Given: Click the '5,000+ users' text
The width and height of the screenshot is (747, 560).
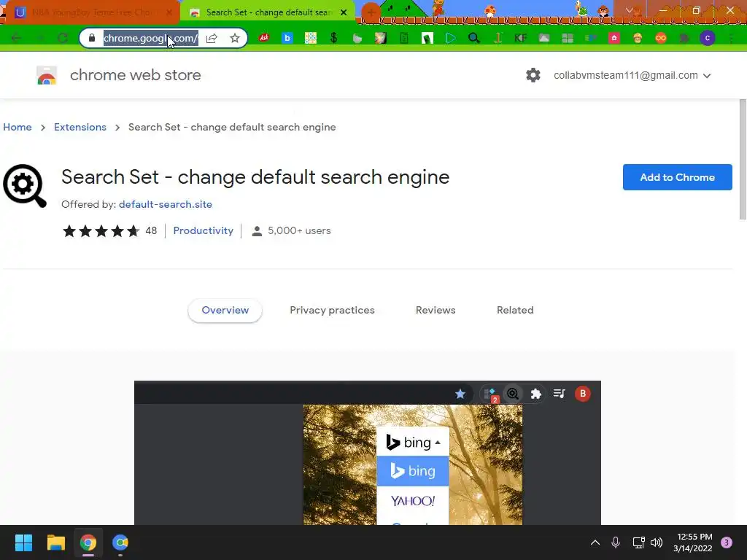Looking at the screenshot, I should pos(298,230).
